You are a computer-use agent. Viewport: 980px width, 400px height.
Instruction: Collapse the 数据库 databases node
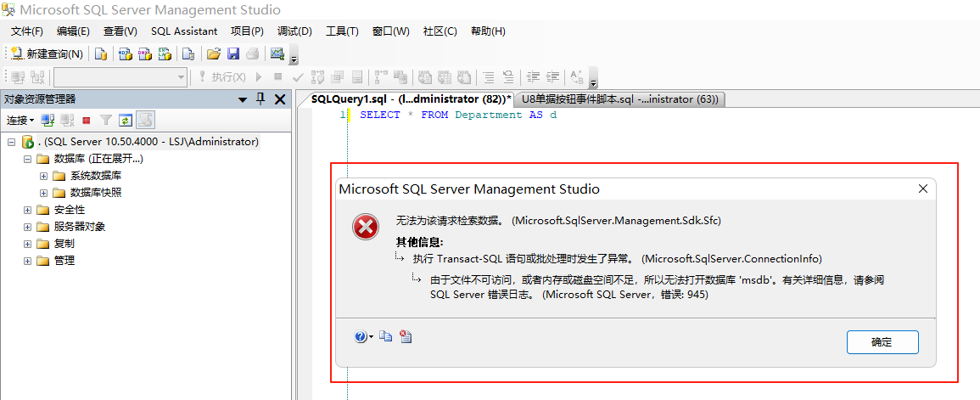pos(27,159)
